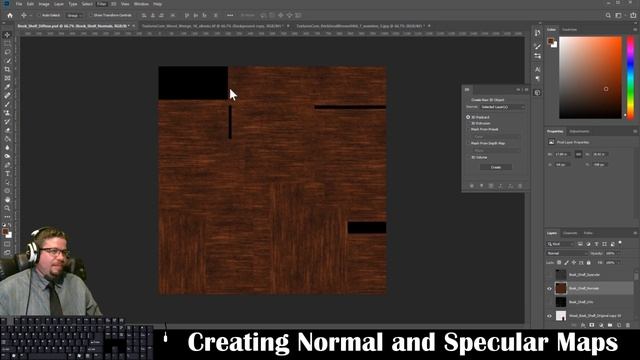
Task: Toggle Show Transform Controls checkbox
Action: coord(91,16)
